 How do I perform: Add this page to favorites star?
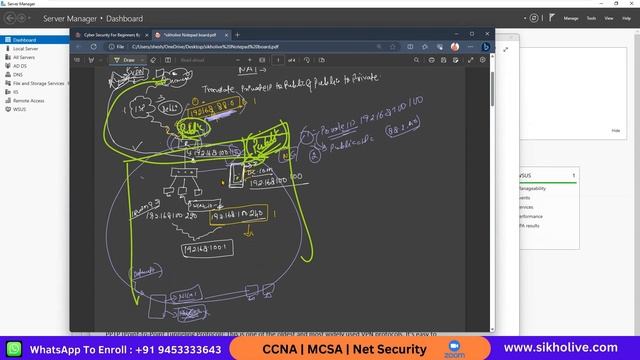tap(393, 47)
